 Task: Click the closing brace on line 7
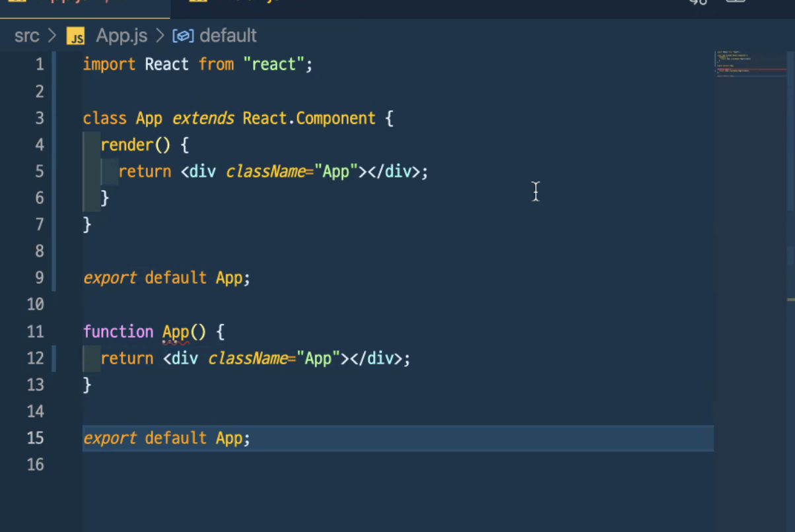point(87,224)
